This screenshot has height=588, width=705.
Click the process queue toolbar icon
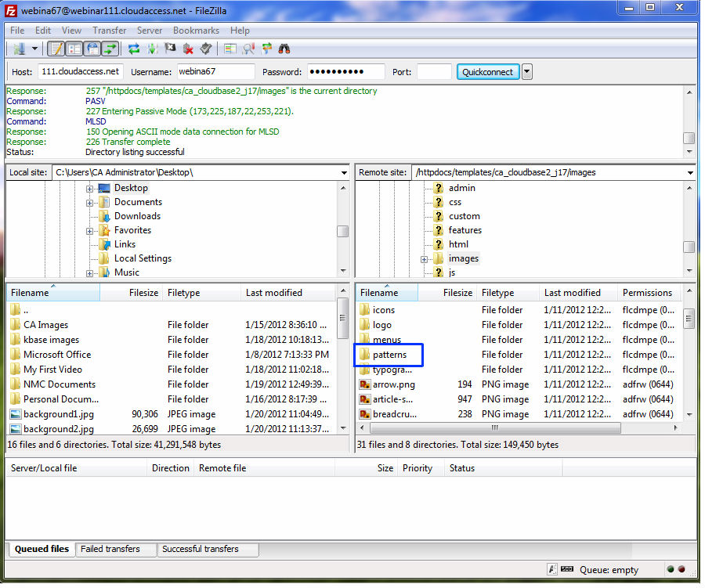152,49
